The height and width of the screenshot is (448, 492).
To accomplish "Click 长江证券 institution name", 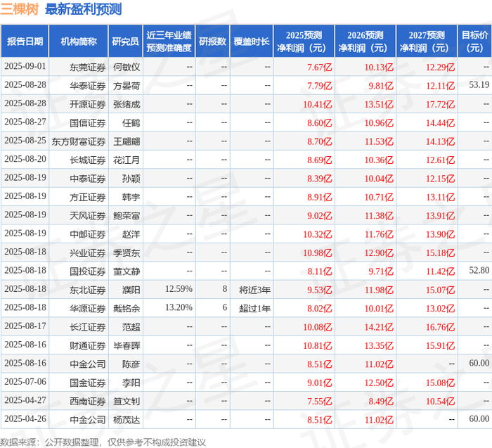I will click(x=88, y=327).
